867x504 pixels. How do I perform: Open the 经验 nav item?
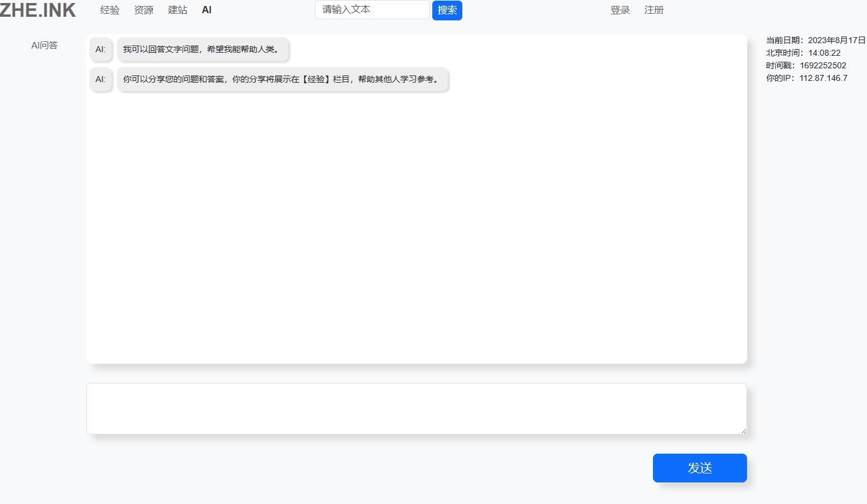(x=110, y=10)
